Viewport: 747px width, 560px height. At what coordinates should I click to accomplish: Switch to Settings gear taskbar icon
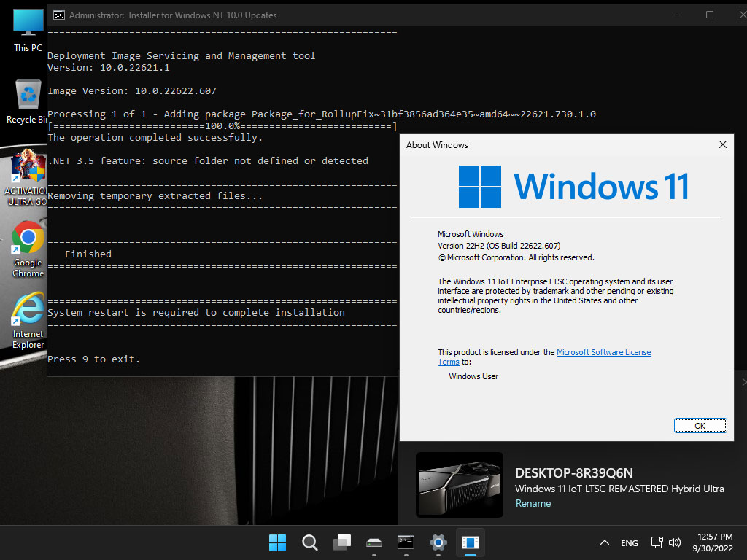coord(438,542)
